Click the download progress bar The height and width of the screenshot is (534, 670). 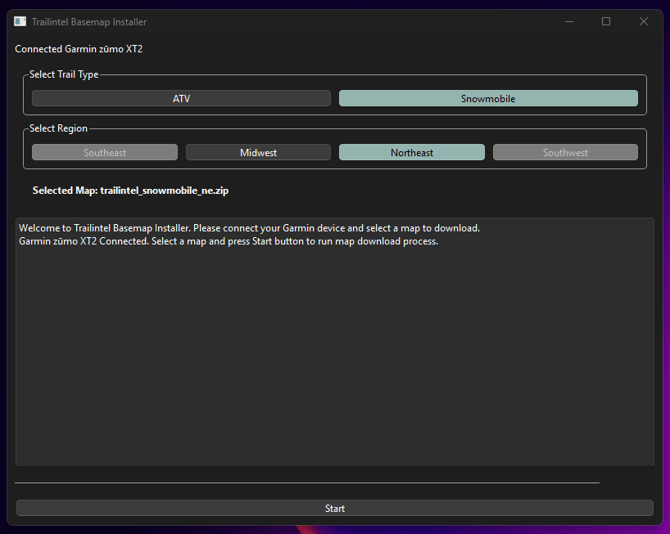pyautogui.click(x=307, y=483)
